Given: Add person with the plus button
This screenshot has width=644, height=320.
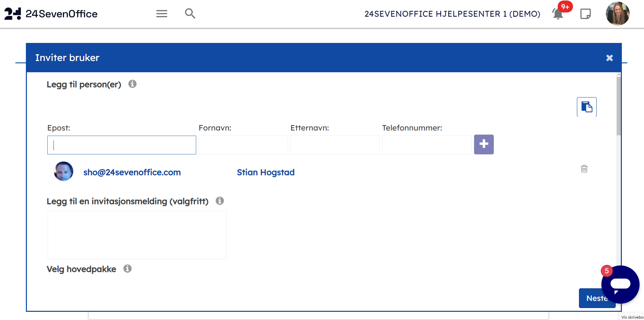Looking at the screenshot, I should [x=484, y=144].
